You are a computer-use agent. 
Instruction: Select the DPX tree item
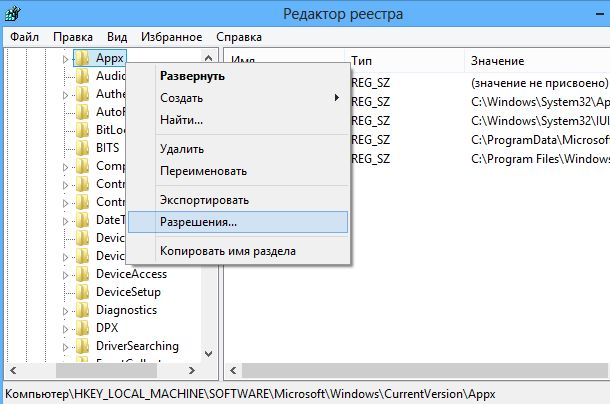(x=107, y=328)
